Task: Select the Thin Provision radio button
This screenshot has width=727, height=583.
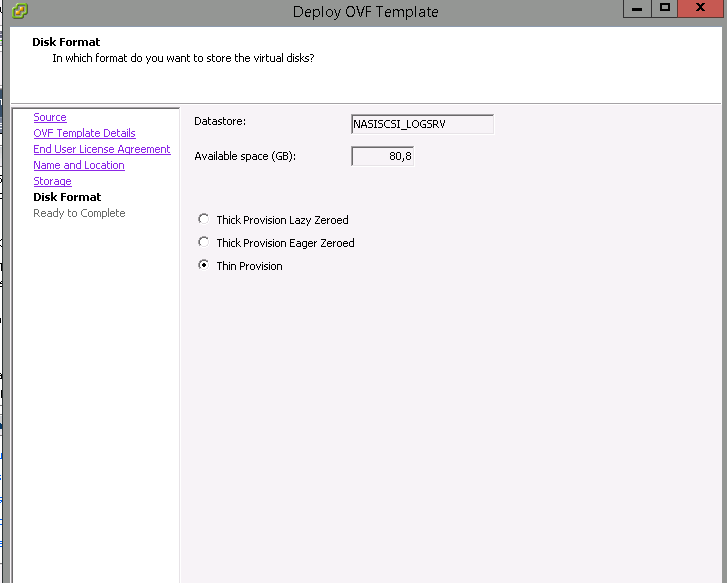Action: pyautogui.click(x=205, y=266)
